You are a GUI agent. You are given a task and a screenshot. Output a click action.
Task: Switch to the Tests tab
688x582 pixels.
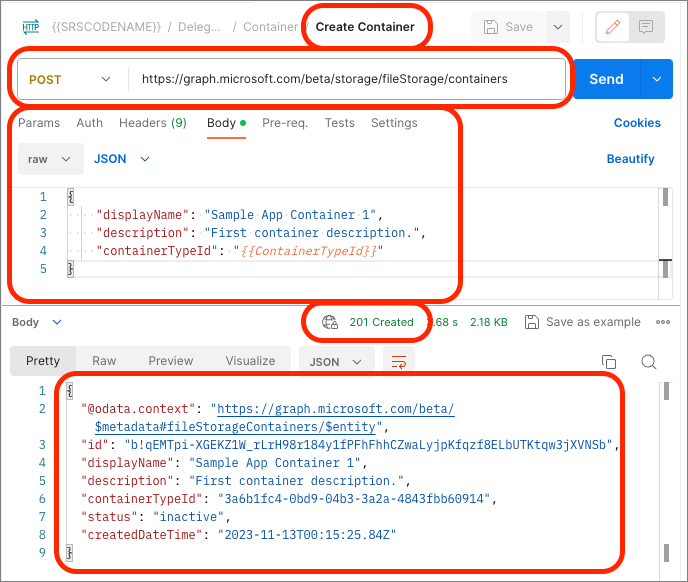340,123
